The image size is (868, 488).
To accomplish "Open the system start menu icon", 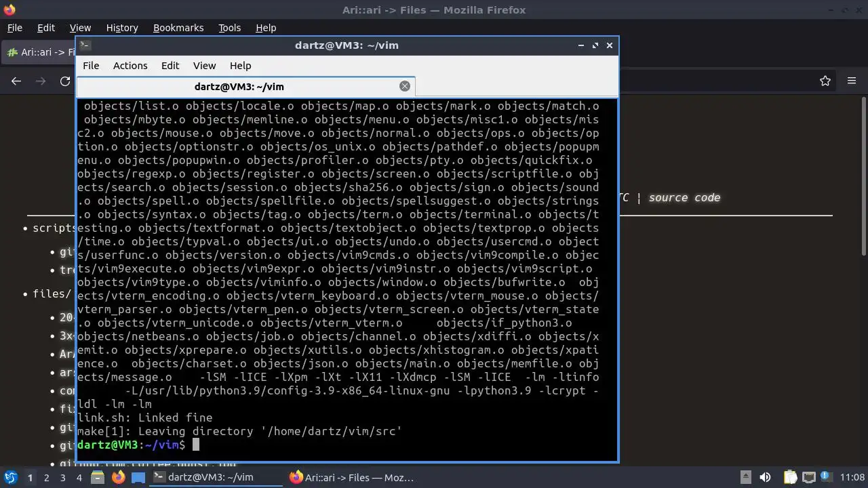I will (x=10, y=477).
